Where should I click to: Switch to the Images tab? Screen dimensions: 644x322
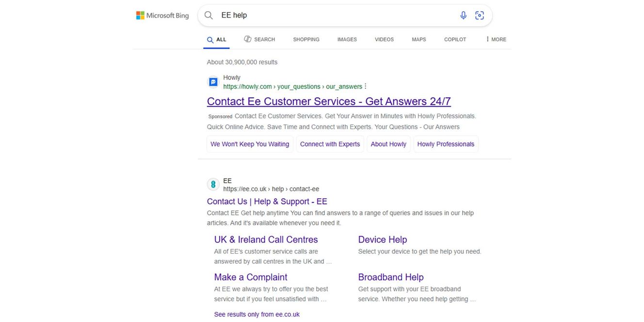pos(347,39)
